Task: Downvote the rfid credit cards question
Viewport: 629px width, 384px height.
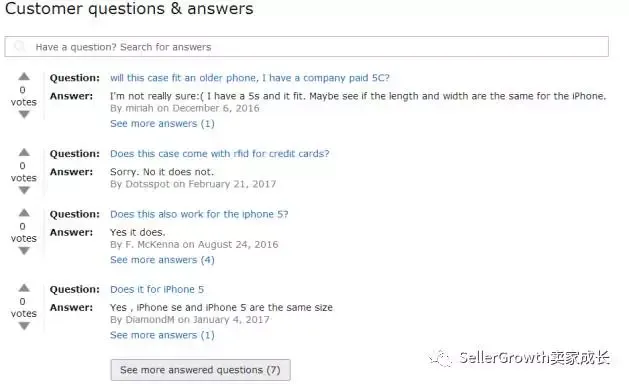Action: coord(24,191)
